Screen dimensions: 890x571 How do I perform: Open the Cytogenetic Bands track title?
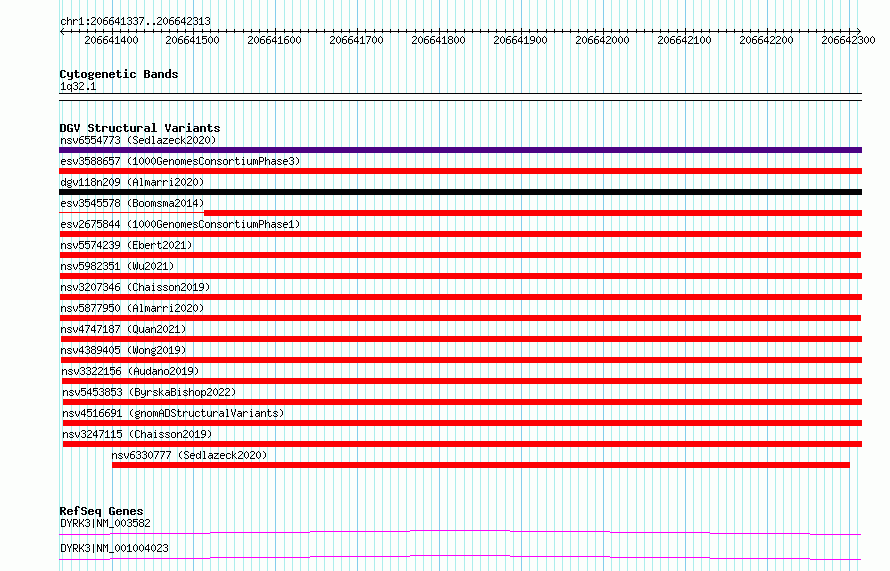(x=119, y=74)
